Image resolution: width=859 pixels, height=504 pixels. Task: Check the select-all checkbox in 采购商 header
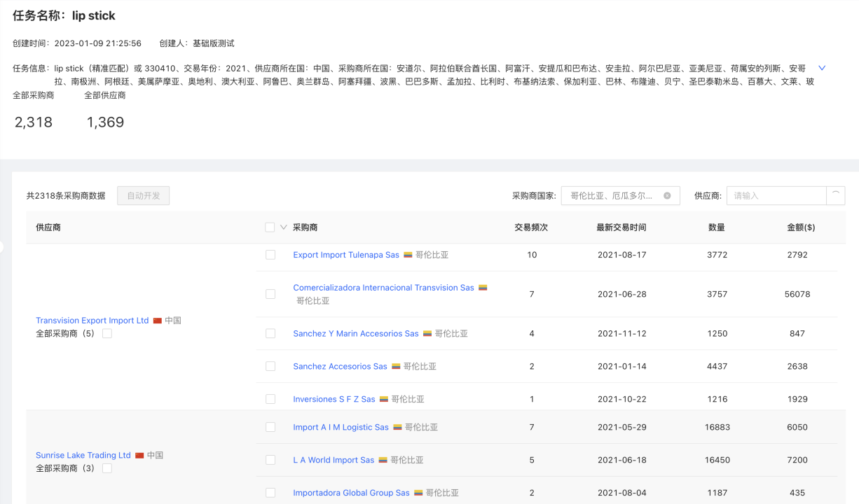270,227
